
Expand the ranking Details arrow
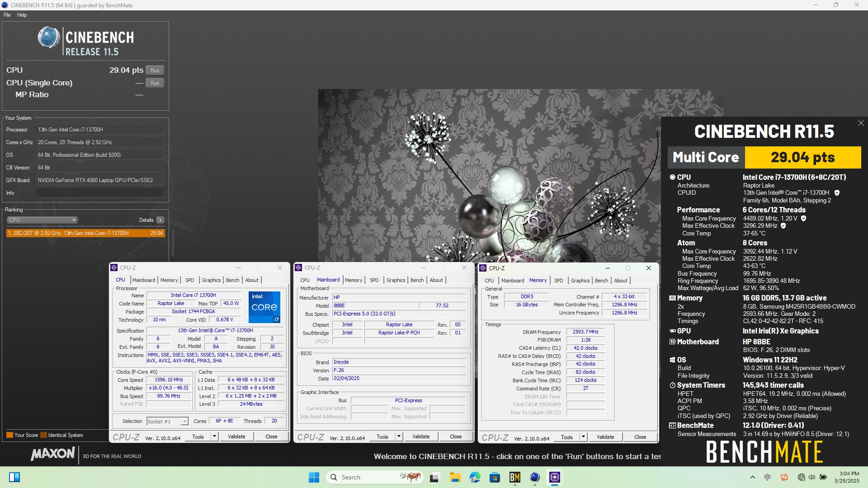(160, 220)
